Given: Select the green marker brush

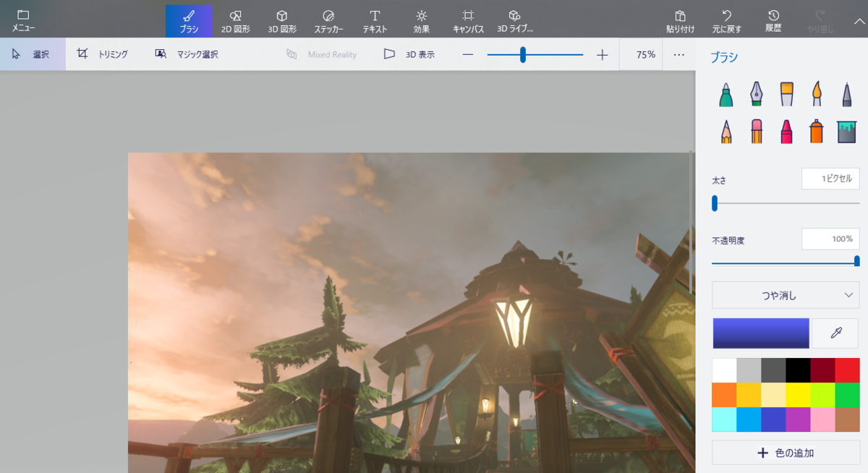Looking at the screenshot, I should pyautogui.click(x=726, y=94).
